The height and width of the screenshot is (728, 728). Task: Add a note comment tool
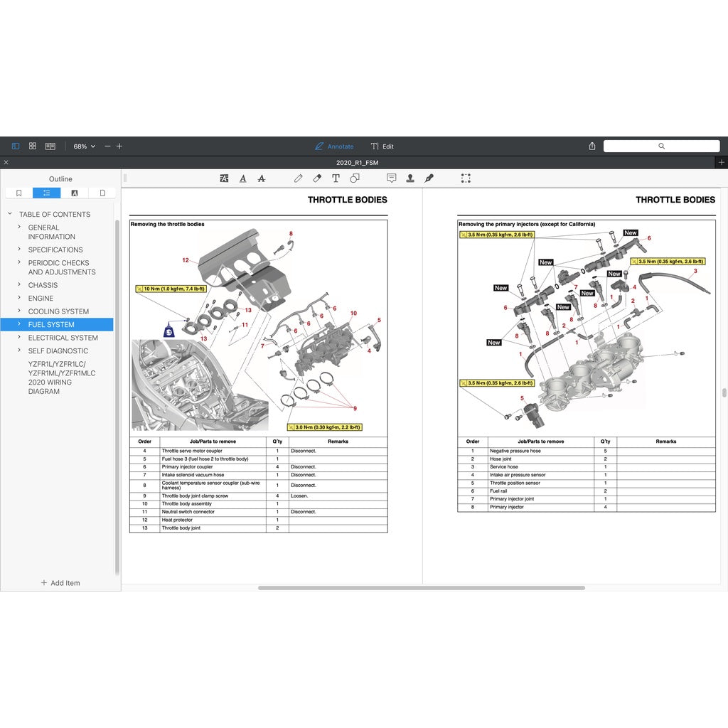pos(391,178)
